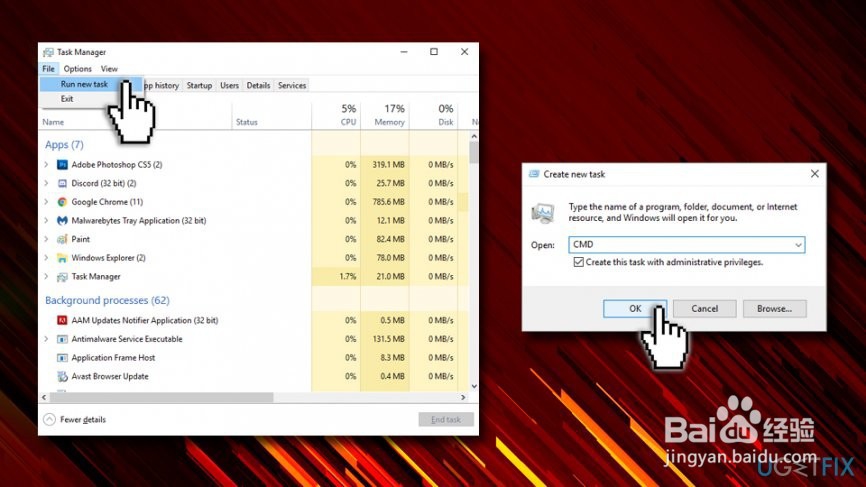This screenshot has width=866, height=487.
Task: Expand the Paint process row
Action: pyautogui.click(x=46, y=239)
